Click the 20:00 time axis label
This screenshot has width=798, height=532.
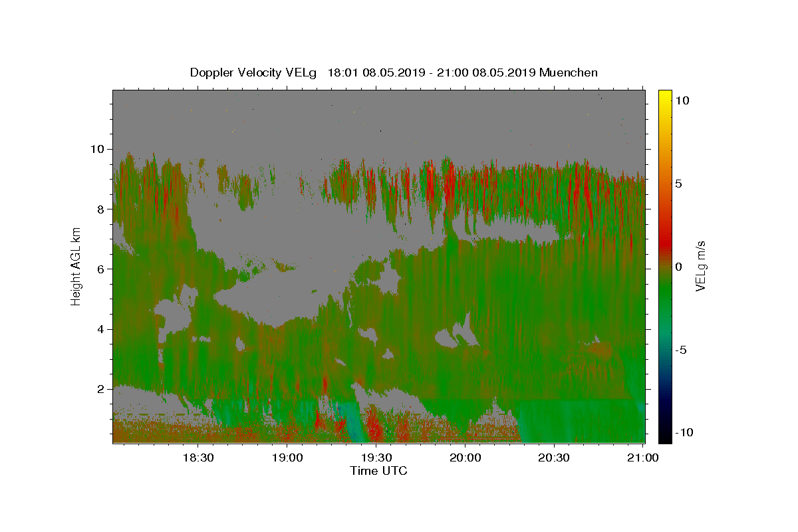[465, 458]
